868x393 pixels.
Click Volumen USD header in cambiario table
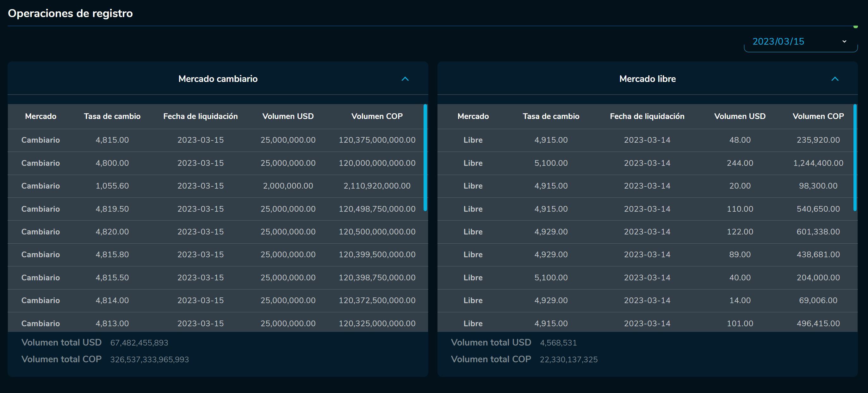tap(288, 116)
